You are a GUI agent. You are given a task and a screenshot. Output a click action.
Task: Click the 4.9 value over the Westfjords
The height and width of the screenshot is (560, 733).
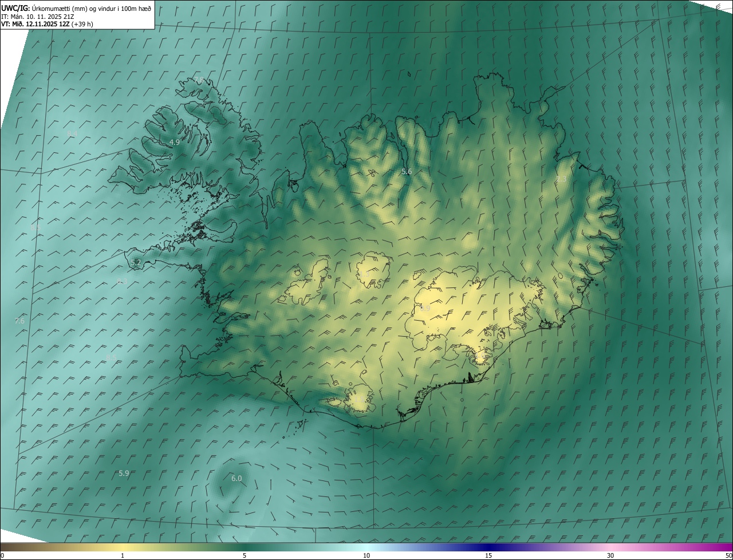pos(175,142)
